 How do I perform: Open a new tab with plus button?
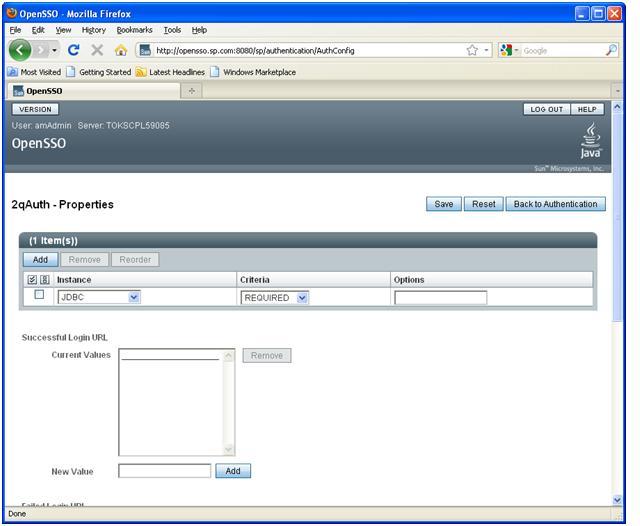point(191,91)
